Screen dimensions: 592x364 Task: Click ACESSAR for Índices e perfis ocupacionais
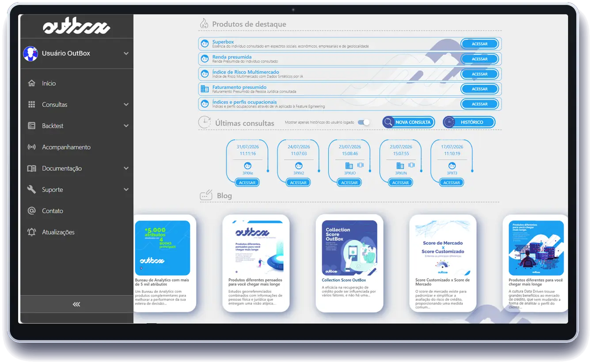click(x=480, y=104)
